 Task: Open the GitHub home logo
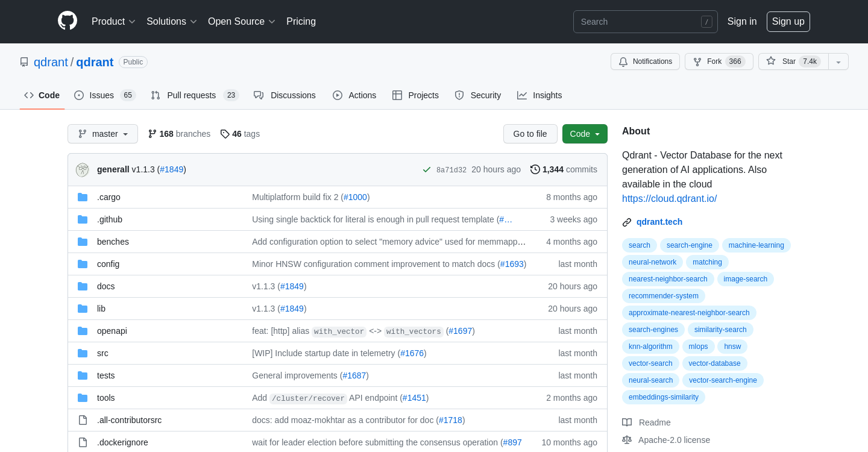point(68,21)
